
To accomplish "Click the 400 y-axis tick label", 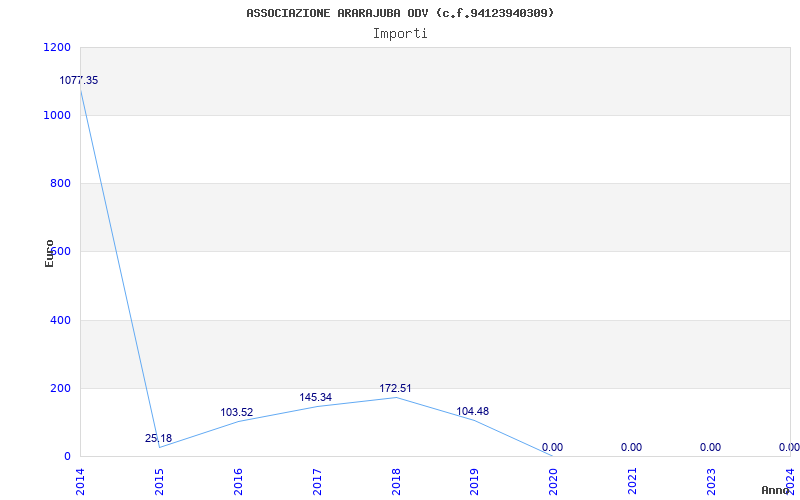I will pos(60,320).
